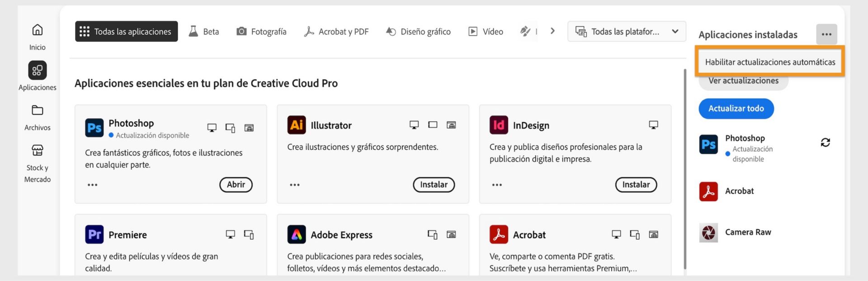Choose Habilitar actualizaciones automáticas
This screenshot has height=281, width=868.
coord(770,62)
